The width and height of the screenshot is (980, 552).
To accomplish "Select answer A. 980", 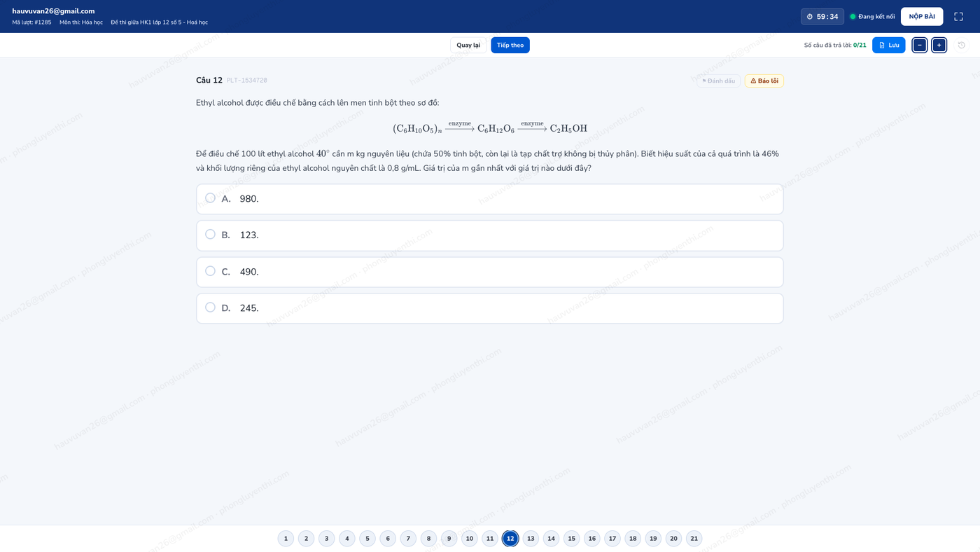I will point(490,199).
